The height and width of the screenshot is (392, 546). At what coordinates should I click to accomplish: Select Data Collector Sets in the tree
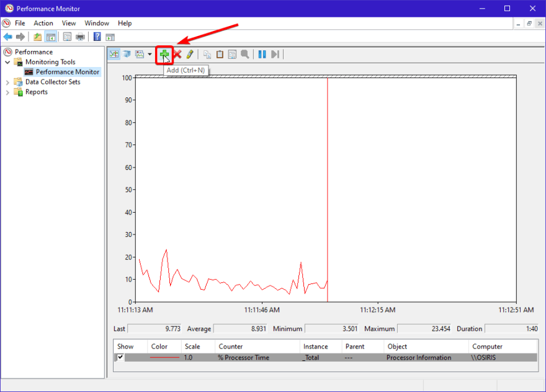[x=53, y=82]
